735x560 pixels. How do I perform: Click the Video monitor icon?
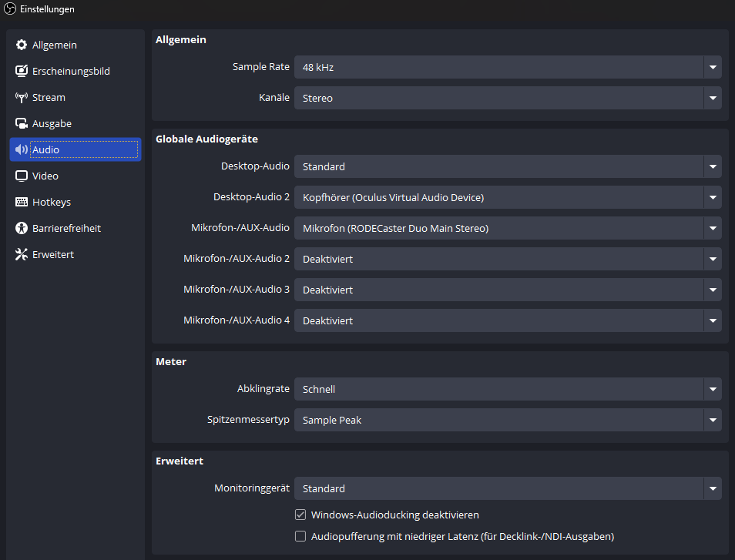coord(22,176)
